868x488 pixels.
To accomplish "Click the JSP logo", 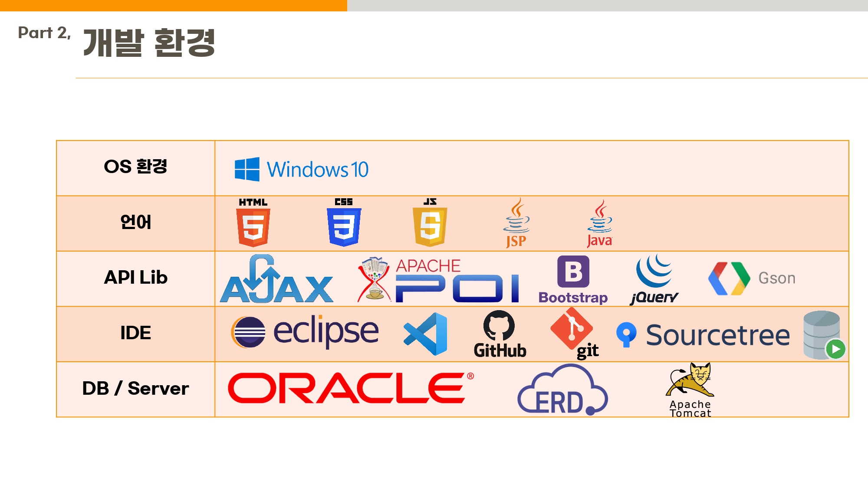I will (x=516, y=223).
